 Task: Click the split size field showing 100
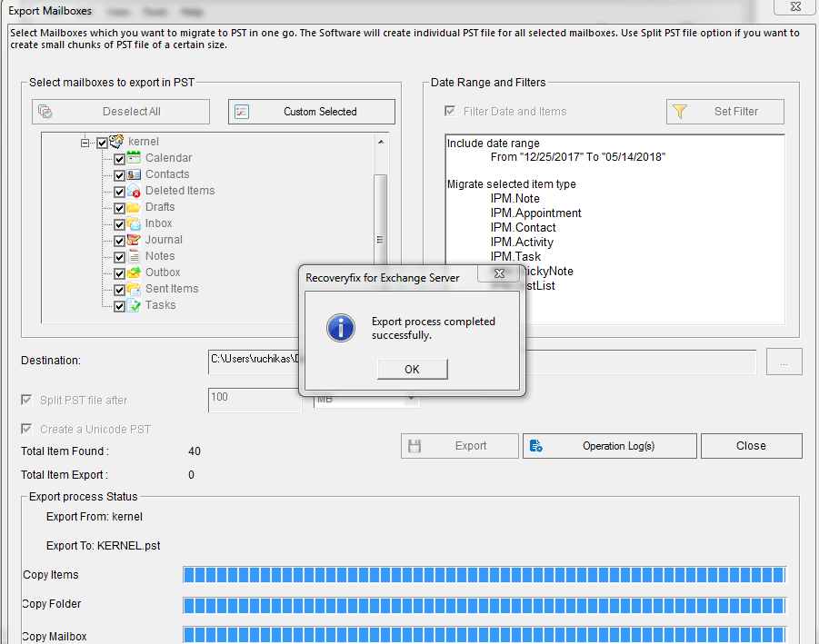(255, 400)
